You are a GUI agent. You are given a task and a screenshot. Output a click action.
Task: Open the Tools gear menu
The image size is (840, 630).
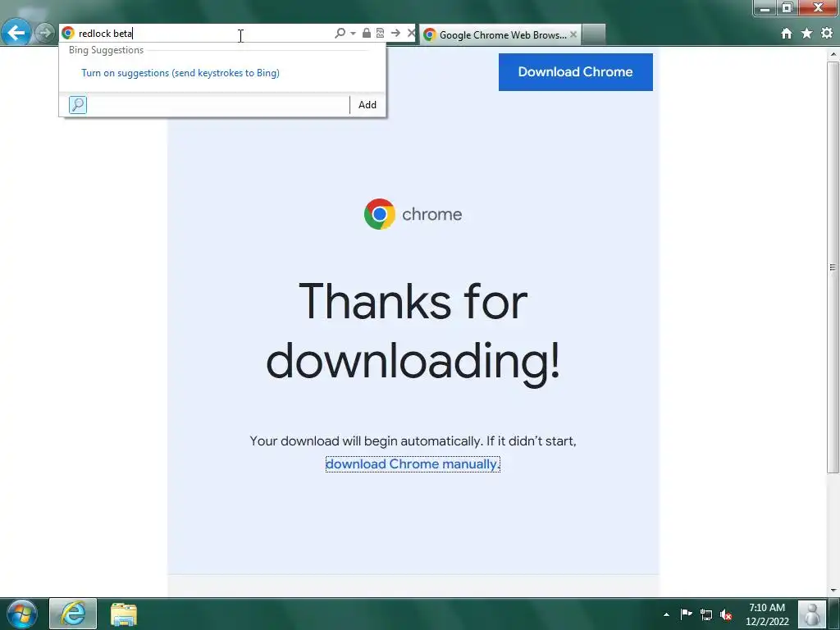[x=827, y=33]
